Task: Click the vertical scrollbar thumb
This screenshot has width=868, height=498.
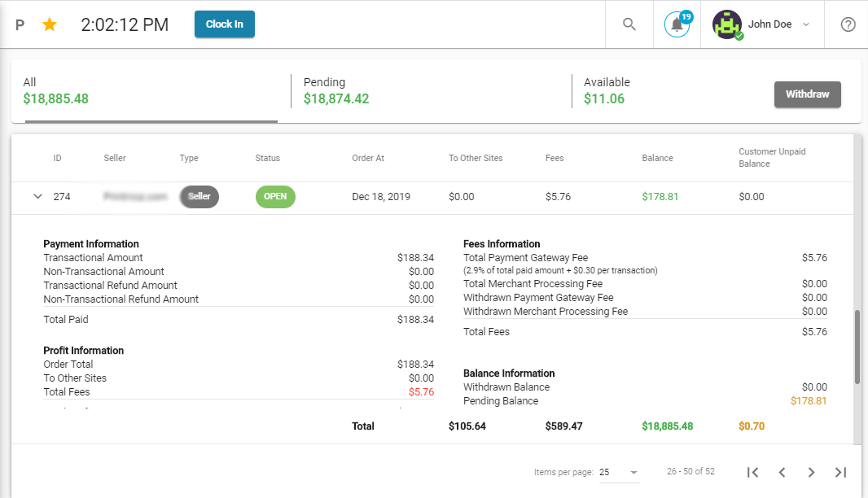Action: [857, 346]
